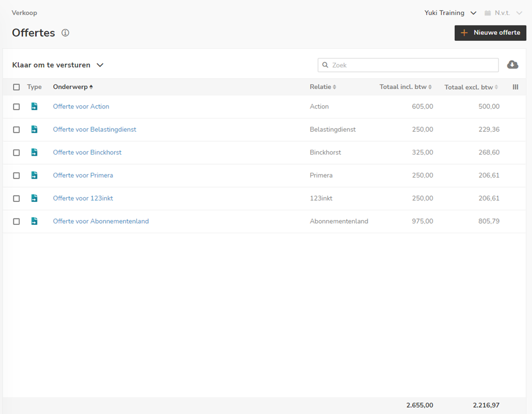Click Relatie cell Belastingdienst

pyautogui.click(x=332, y=130)
